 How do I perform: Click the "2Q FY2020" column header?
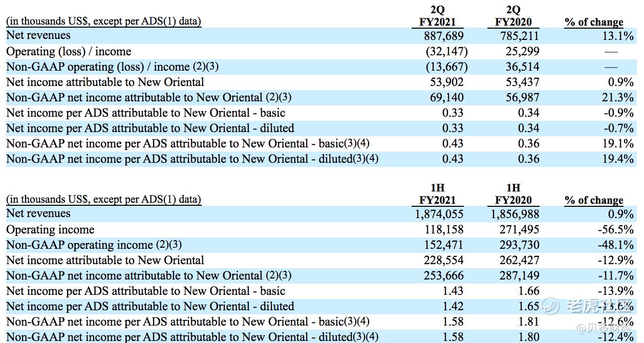click(513, 16)
